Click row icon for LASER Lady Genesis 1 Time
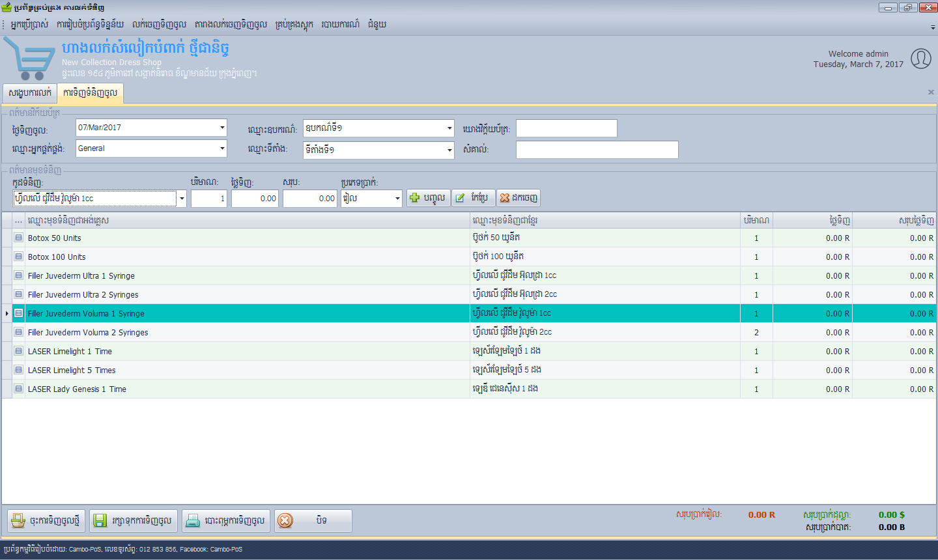The image size is (938, 560). pos(19,389)
